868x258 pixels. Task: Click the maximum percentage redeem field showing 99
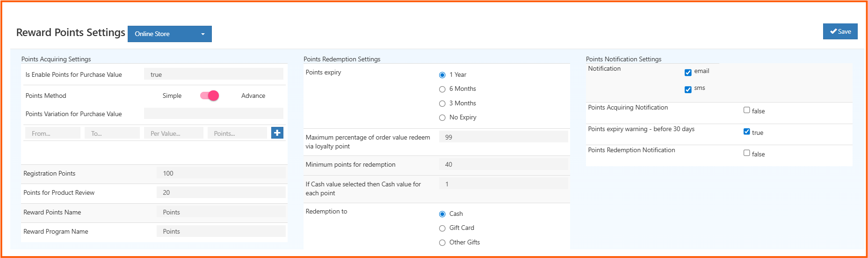coord(504,137)
